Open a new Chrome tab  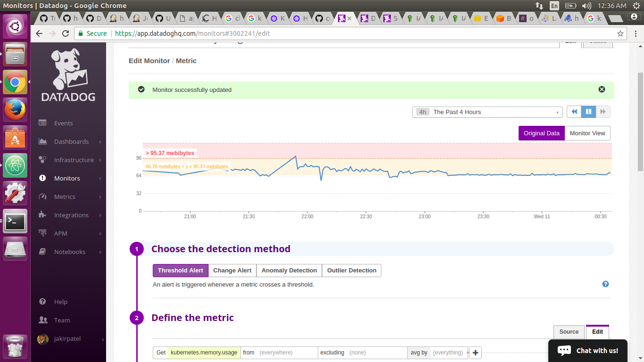pos(615,18)
